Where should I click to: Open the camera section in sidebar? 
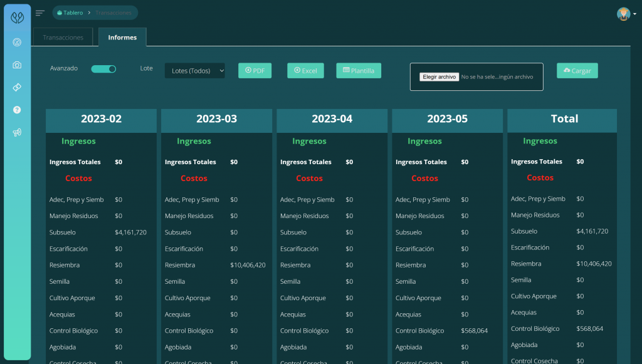click(17, 65)
